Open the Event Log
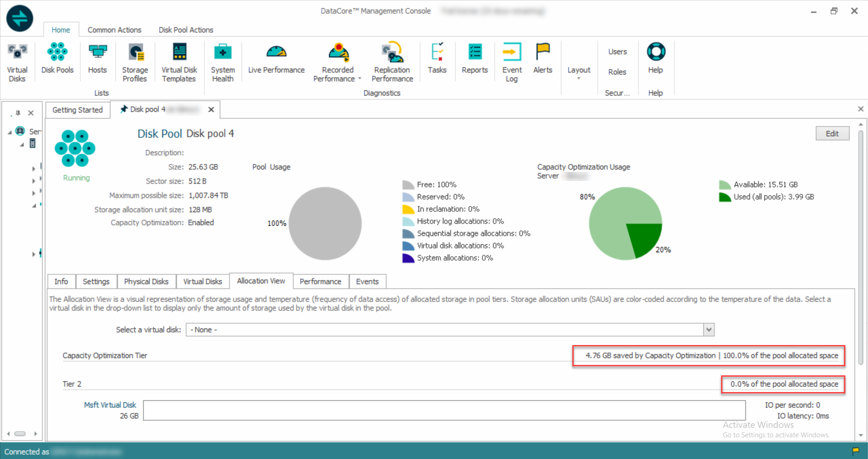The image size is (868, 459). [512, 62]
